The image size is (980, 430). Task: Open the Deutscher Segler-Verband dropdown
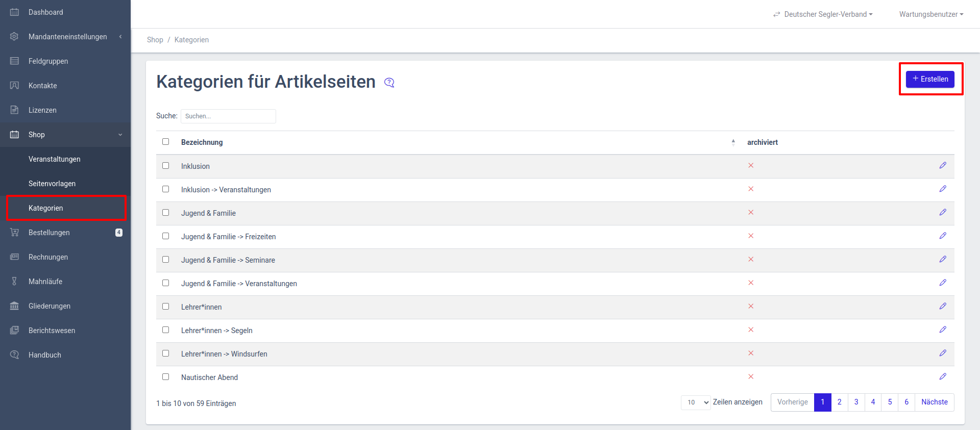pos(823,14)
